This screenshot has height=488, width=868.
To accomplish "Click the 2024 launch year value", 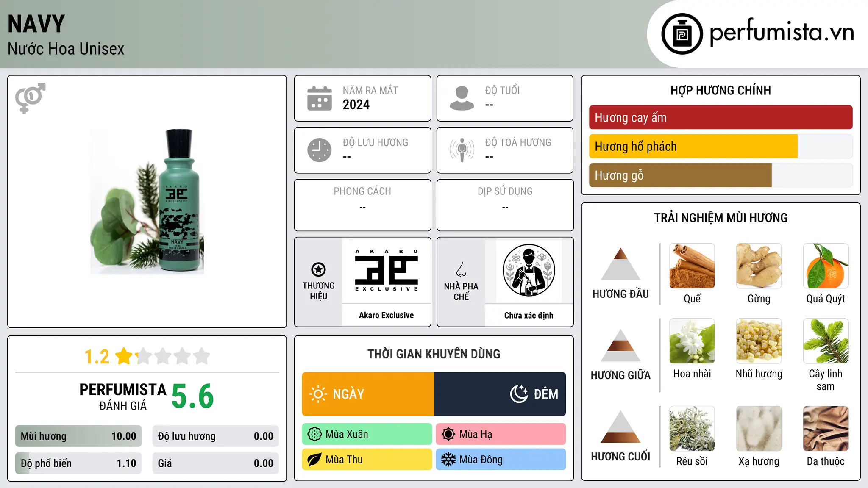I will (x=356, y=105).
